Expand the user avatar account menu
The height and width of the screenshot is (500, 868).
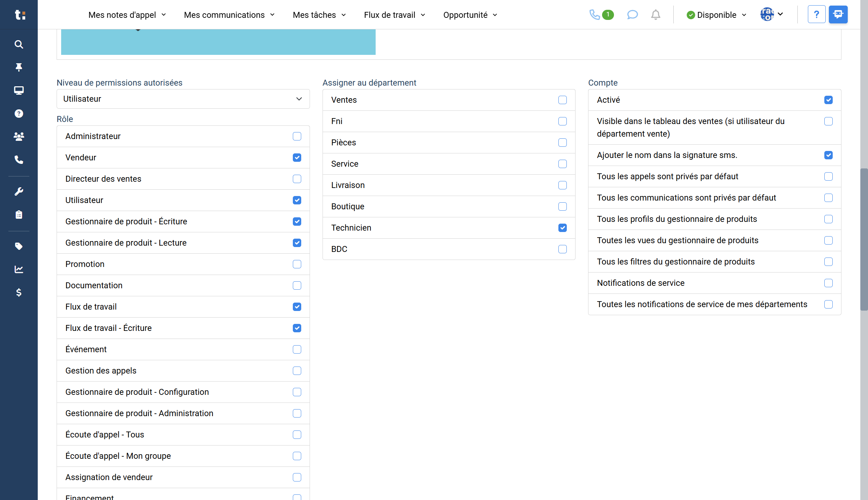coord(772,15)
